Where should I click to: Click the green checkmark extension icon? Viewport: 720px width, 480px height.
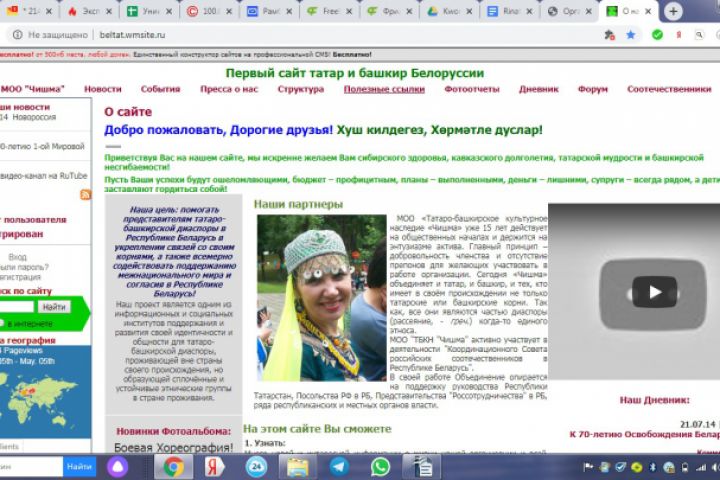[x=657, y=35]
